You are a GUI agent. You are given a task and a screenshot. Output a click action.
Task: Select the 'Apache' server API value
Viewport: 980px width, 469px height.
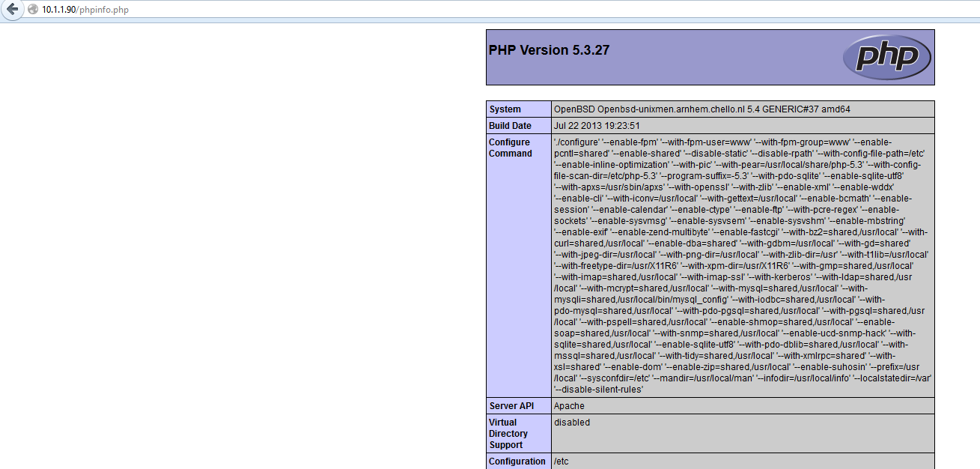[x=569, y=406]
